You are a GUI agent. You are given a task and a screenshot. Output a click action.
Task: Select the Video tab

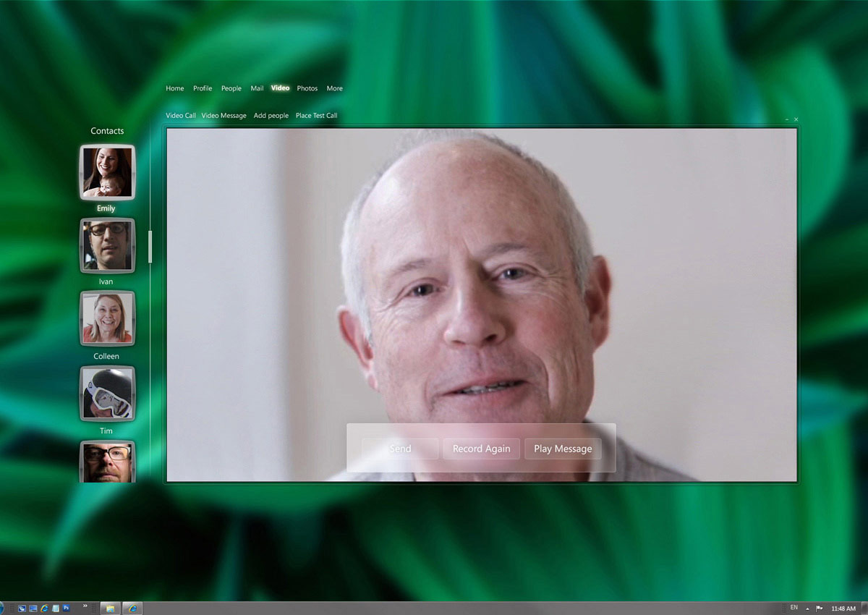(x=281, y=88)
